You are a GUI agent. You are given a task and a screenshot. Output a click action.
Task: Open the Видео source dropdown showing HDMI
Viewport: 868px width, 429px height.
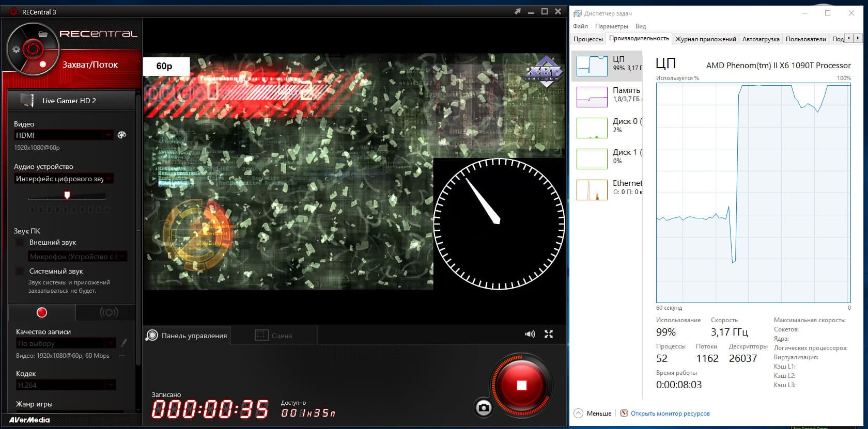coord(64,135)
